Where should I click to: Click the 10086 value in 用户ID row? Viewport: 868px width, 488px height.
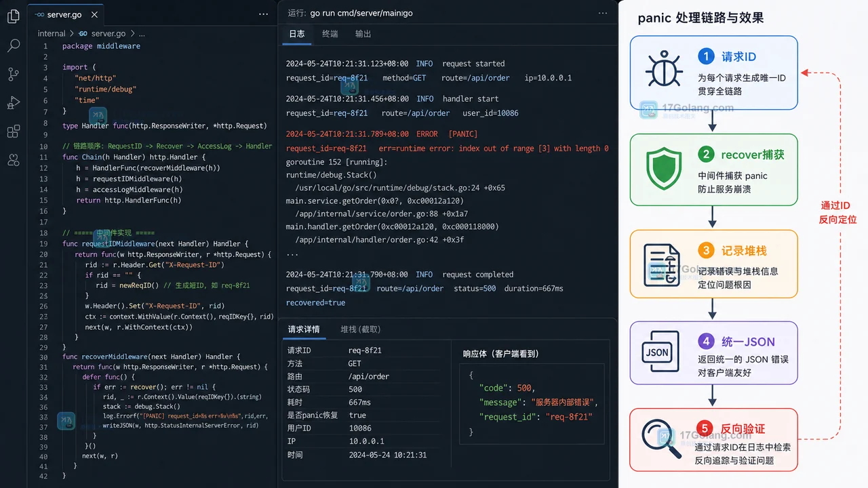pyautogui.click(x=360, y=428)
